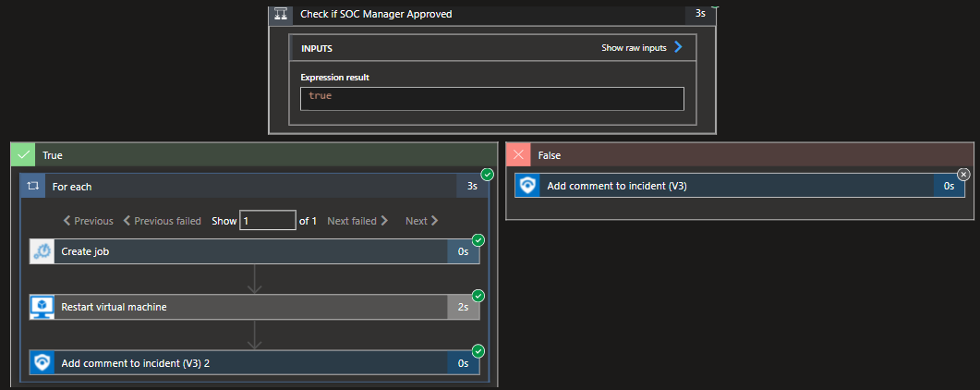Click the success badge on Add comment (V3) 2
This screenshot has height=390, width=980.
(x=478, y=351)
